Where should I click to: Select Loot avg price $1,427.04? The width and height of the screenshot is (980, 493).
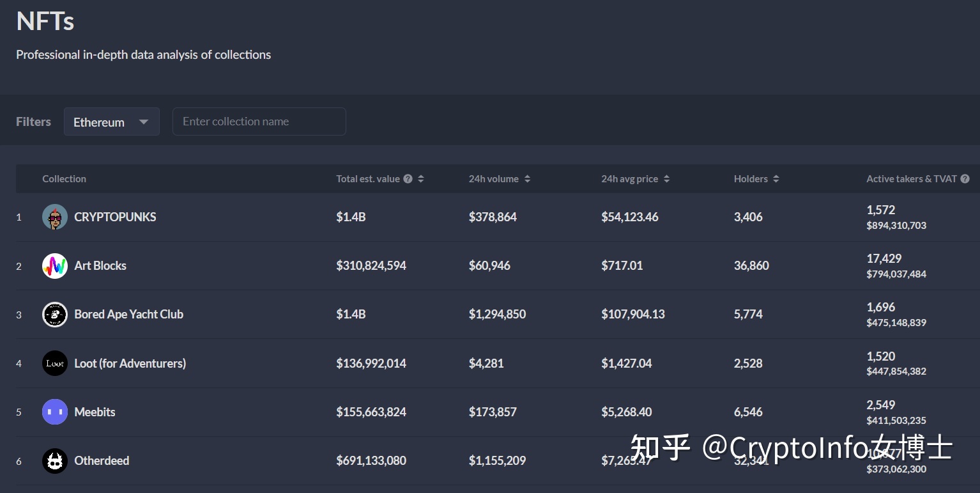(627, 363)
